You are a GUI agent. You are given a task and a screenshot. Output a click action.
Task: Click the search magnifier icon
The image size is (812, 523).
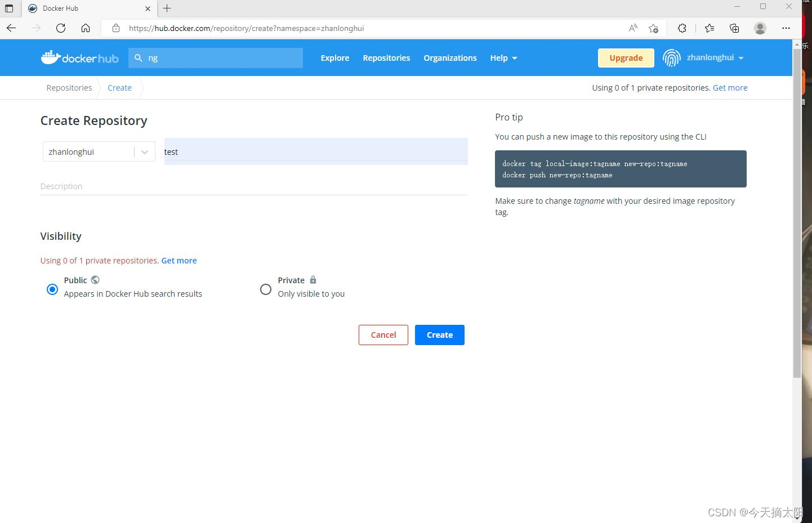click(139, 58)
